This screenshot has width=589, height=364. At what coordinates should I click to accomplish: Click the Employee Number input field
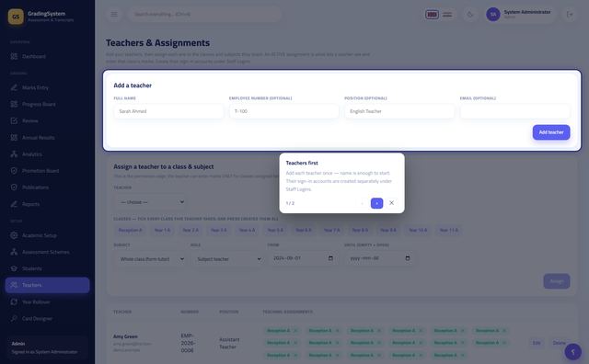(x=284, y=111)
